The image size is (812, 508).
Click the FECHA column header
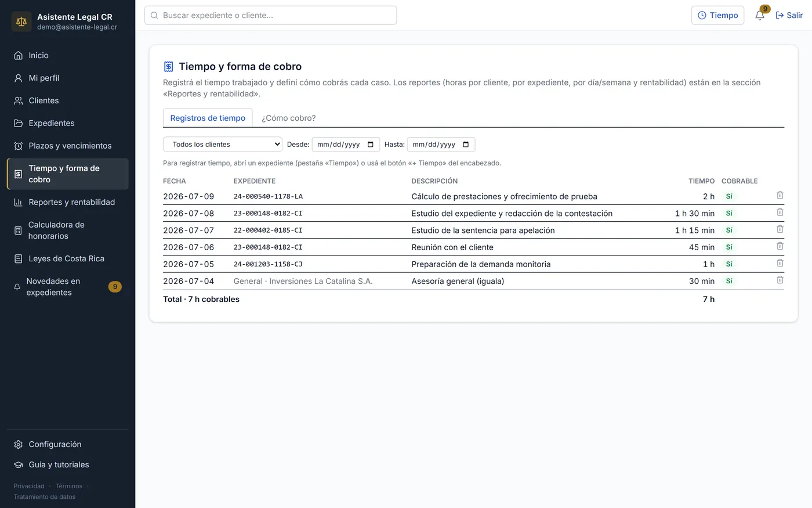tap(175, 181)
